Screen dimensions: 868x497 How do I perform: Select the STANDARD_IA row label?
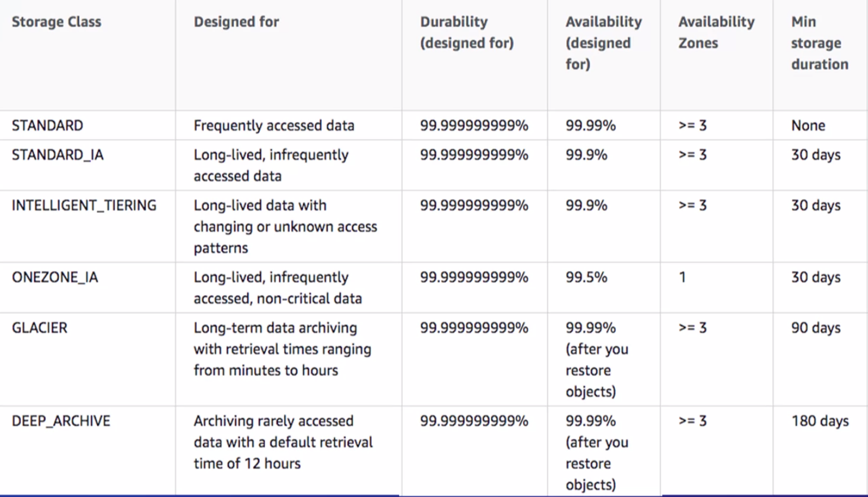pyautogui.click(x=58, y=155)
